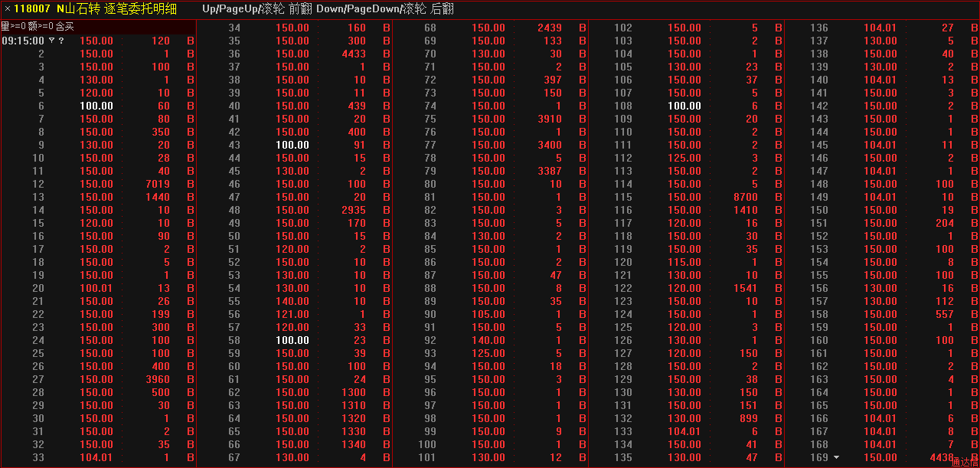Expand the small down arrow beside row 169

pos(836,458)
